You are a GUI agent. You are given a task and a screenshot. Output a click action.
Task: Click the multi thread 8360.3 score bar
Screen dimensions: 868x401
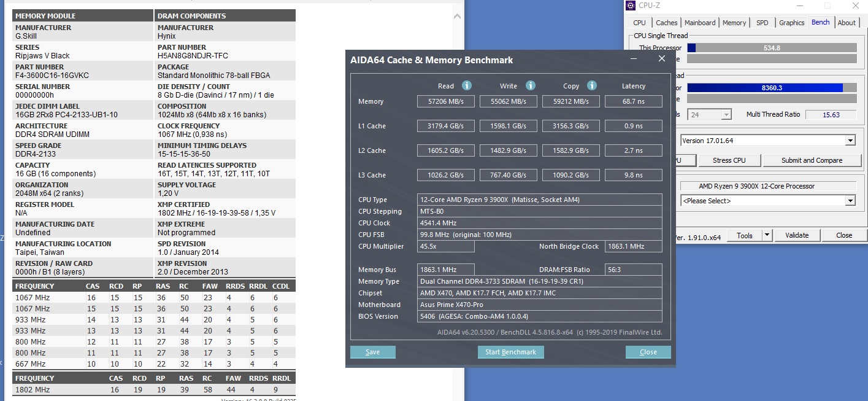click(772, 88)
